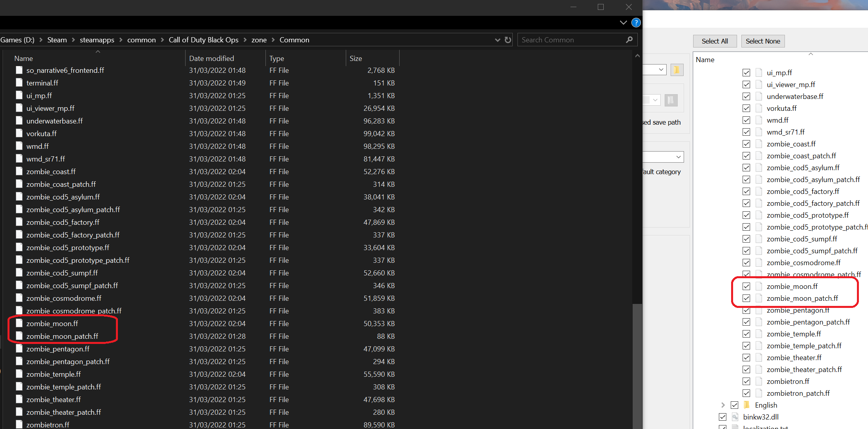Click the file icon of zombie_pentagon.ff in Explorer
Viewport: 868px width, 429px height.
(x=19, y=349)
